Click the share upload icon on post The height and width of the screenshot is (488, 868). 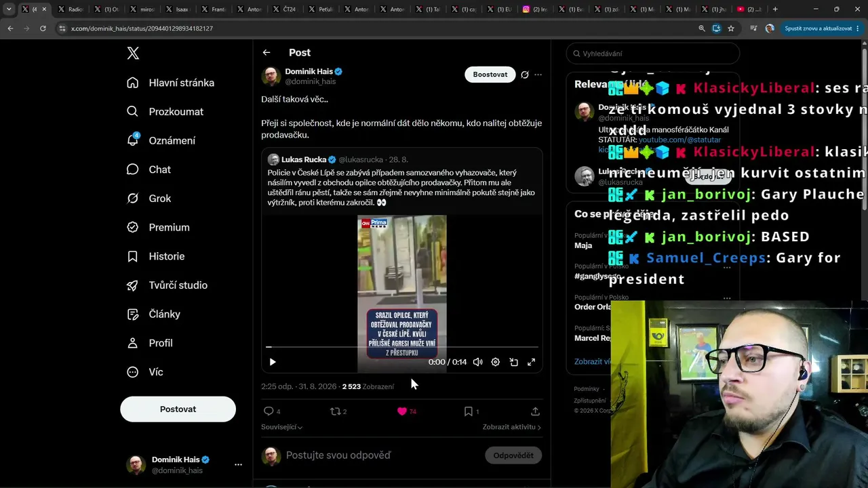(535, 411)
